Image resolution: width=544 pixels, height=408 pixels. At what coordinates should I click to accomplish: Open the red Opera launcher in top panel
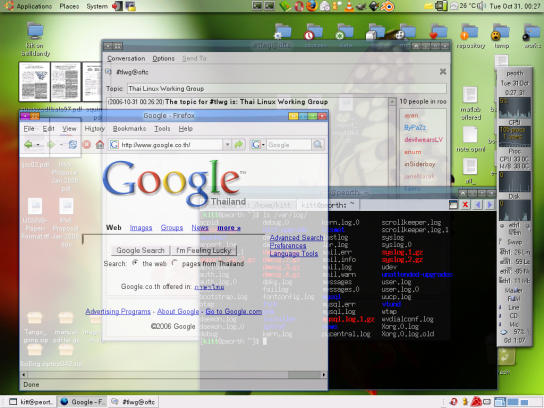click(x=299, y=6)
